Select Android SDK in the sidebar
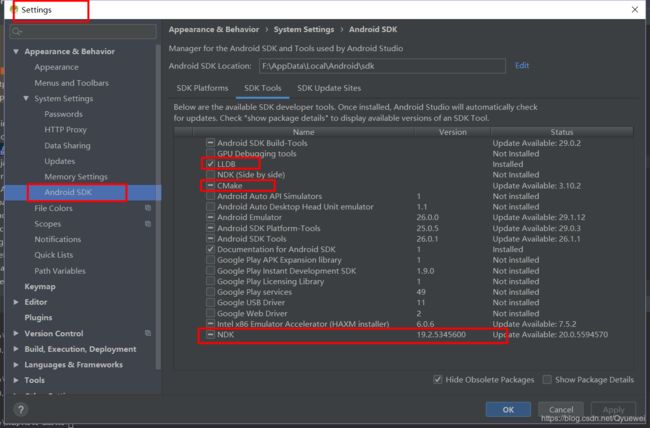Image resolution: width=650 pixels, height=428 pixels. point(68,192)
